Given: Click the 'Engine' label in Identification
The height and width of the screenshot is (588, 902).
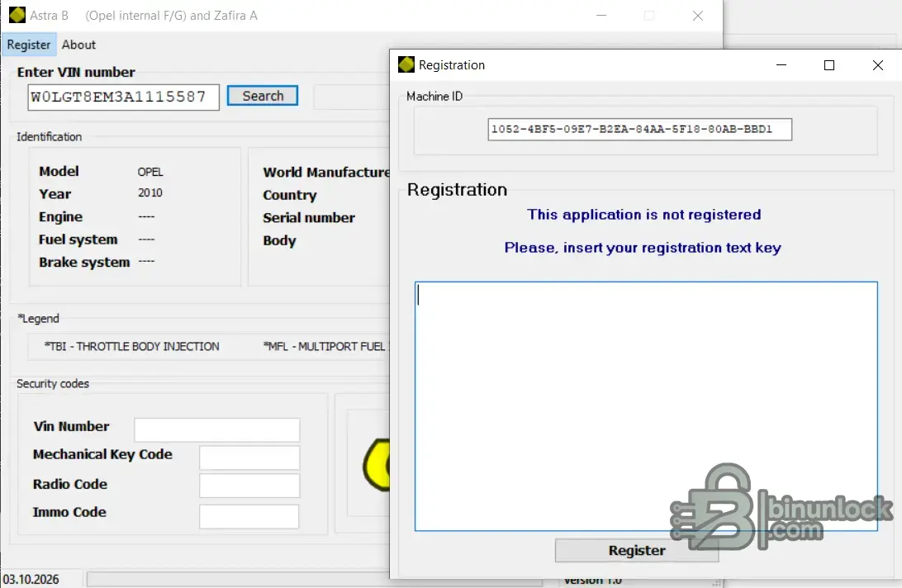Looking at the screenshot, I should point(60,217).
